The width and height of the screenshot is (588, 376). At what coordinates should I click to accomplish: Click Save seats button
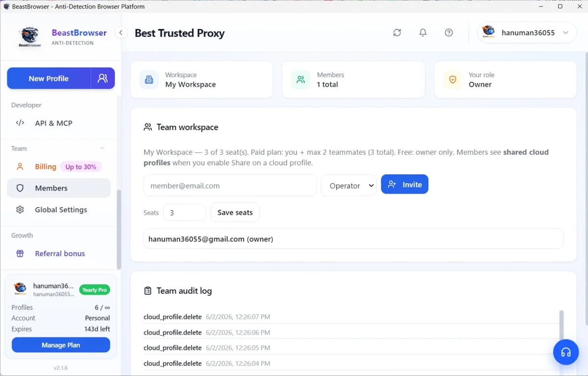pos(235,212)
